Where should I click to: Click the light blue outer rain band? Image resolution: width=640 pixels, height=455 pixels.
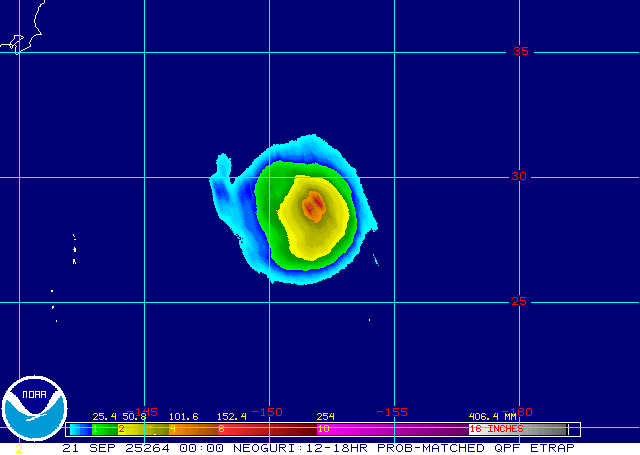pos(228,195)
